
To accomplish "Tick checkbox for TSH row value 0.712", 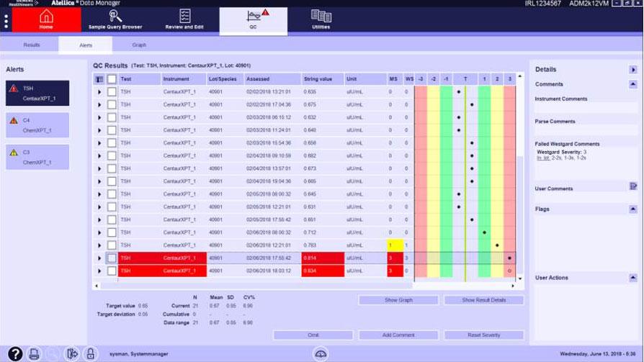I will point(112,232).
